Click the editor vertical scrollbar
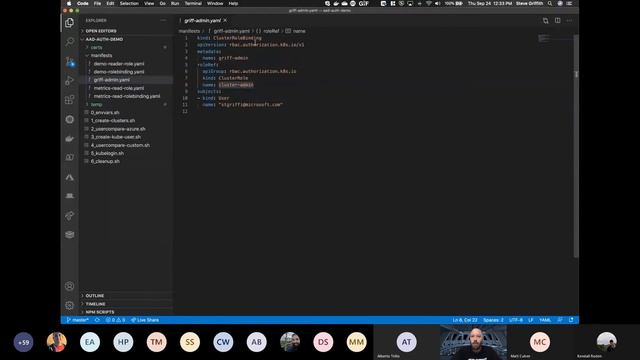 point(576,146)
